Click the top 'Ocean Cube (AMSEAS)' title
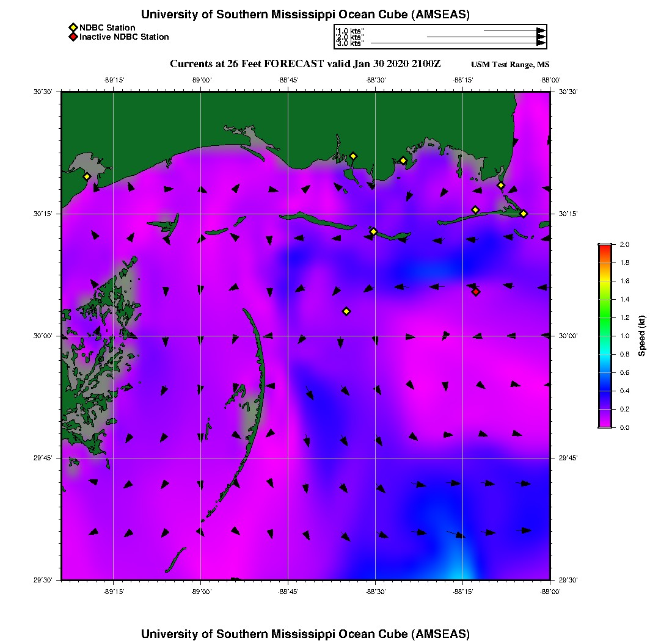 pyautogui.click(x=305, y=15)
